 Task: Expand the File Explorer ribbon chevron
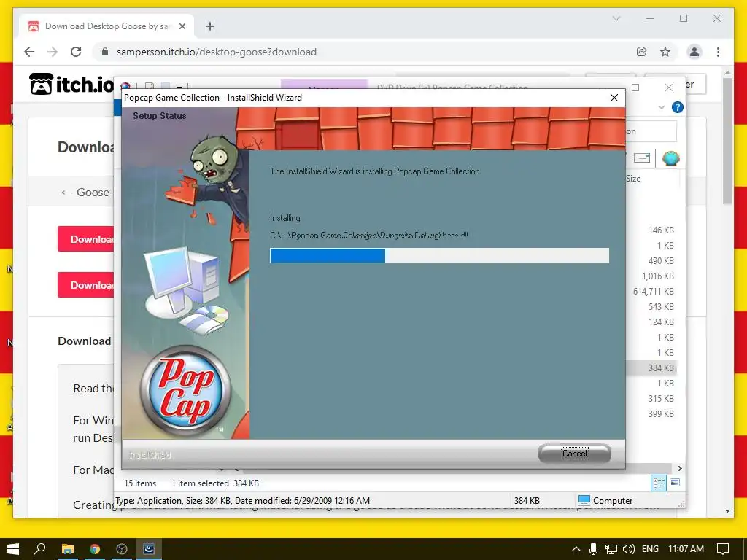(x=661, y=107)
